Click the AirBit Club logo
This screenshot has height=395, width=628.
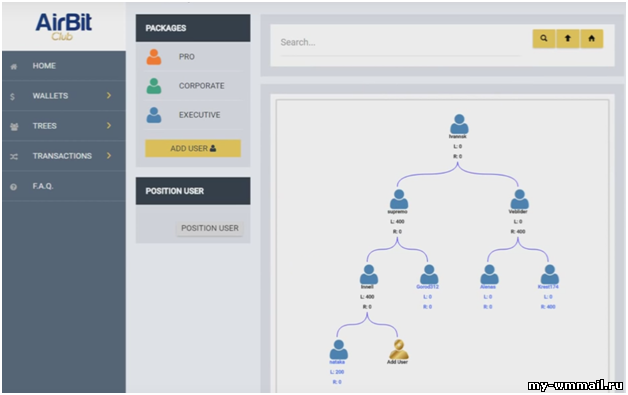(64, 26)
